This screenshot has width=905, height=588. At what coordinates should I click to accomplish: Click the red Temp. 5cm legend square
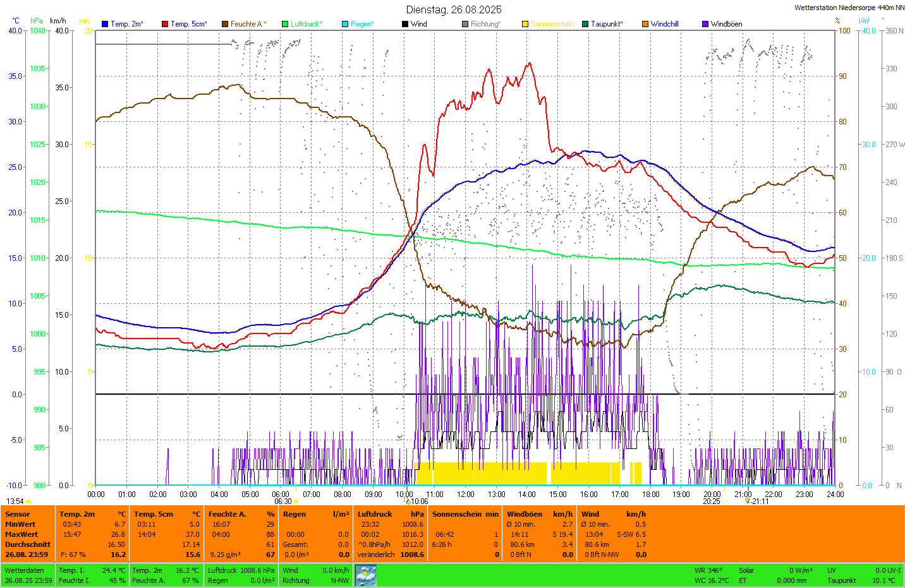pyautogui.click(x=165, y=24)
